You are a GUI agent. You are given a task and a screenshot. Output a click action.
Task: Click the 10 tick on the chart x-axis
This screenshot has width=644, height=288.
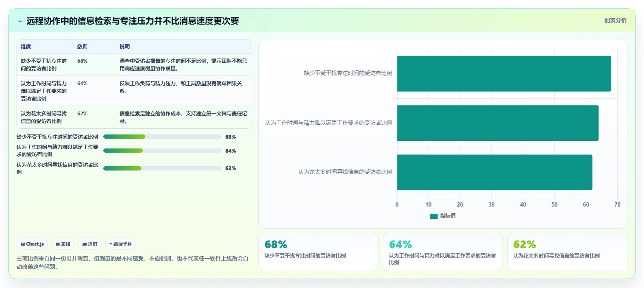tap(429, 205)
